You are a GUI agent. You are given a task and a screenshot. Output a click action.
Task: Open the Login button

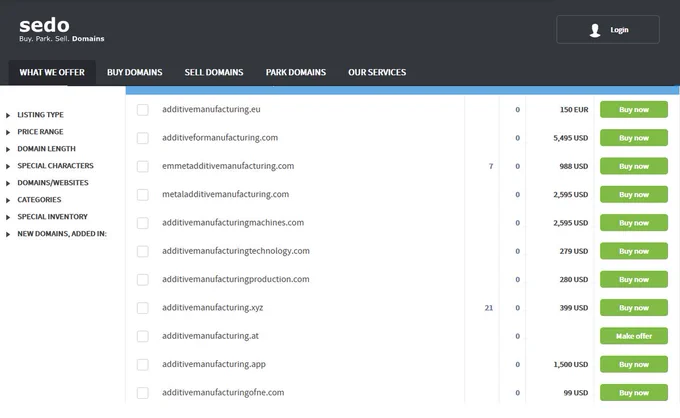608,29
